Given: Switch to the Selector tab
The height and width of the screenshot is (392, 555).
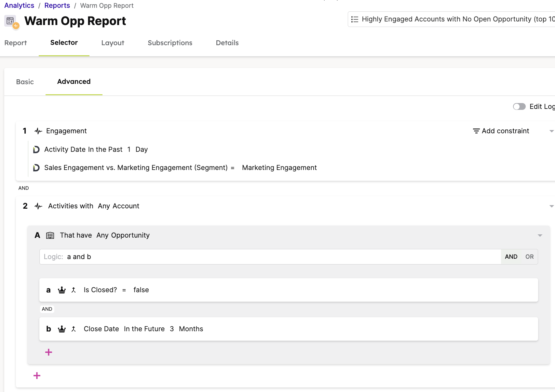Looking at the screenshot, I should point(64,43).
